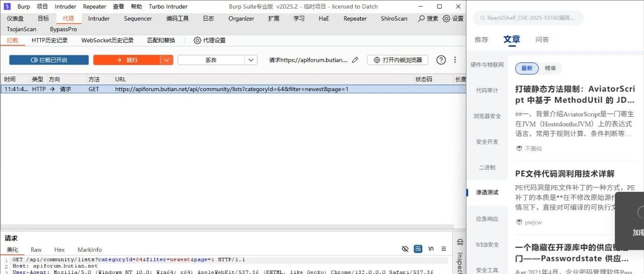Select the intercepted GET apiforum.butian.net row
This screenshot has height=274, width=644.
233,89
